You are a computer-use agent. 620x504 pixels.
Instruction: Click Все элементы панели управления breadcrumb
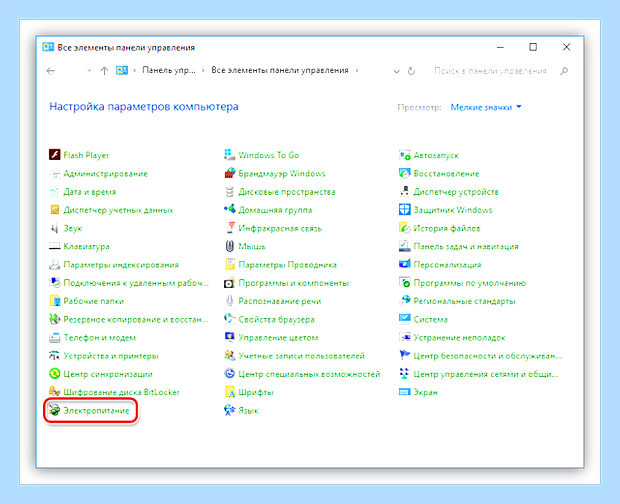[x=280, y=70]
